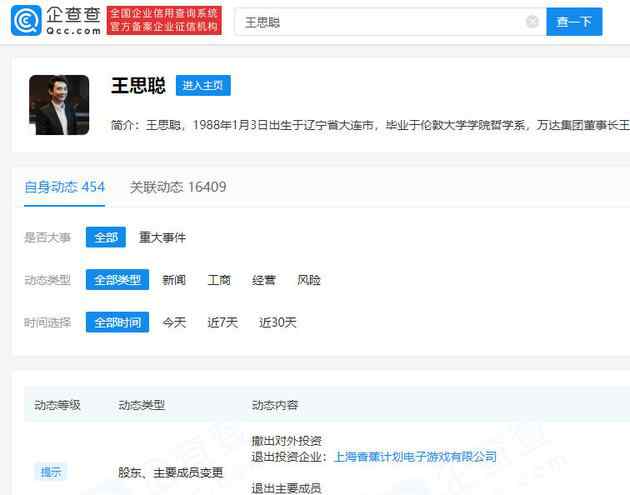
Task: Click the red 全国企业信用查询系统 banner
Action: [164, 20]
